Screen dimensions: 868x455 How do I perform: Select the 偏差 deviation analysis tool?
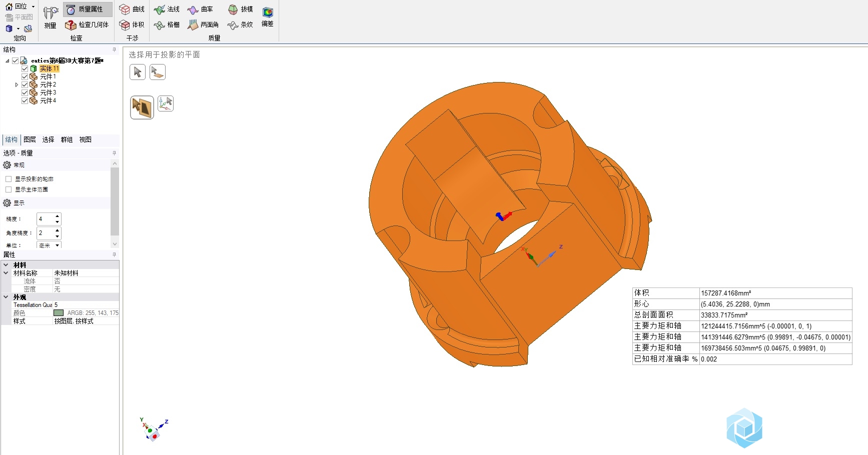[268, 17]
